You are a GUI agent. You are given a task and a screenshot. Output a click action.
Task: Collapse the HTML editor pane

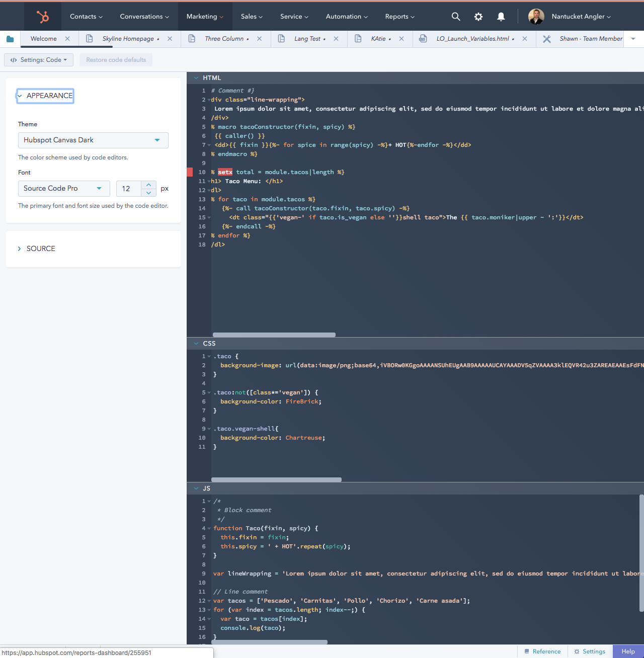point(196,78)
